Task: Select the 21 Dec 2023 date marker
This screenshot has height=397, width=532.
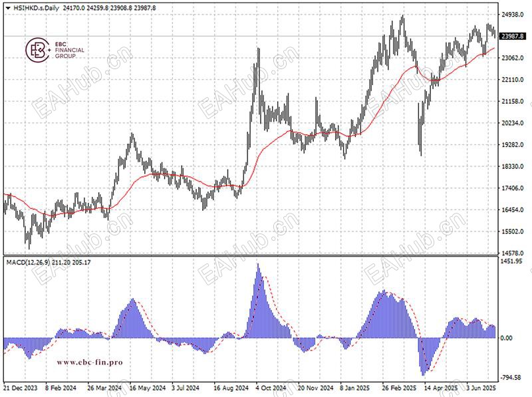Action: click(21, 388)
